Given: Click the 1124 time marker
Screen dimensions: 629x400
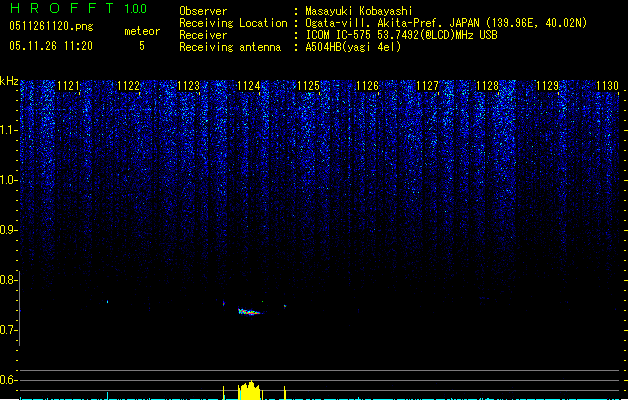Looking at the screenshot, I should click(x=248, y=86).
